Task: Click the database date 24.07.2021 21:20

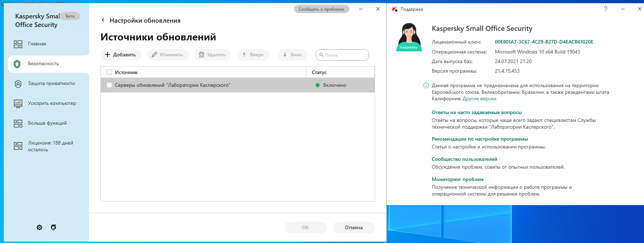Action: click(x=513, y=62)
